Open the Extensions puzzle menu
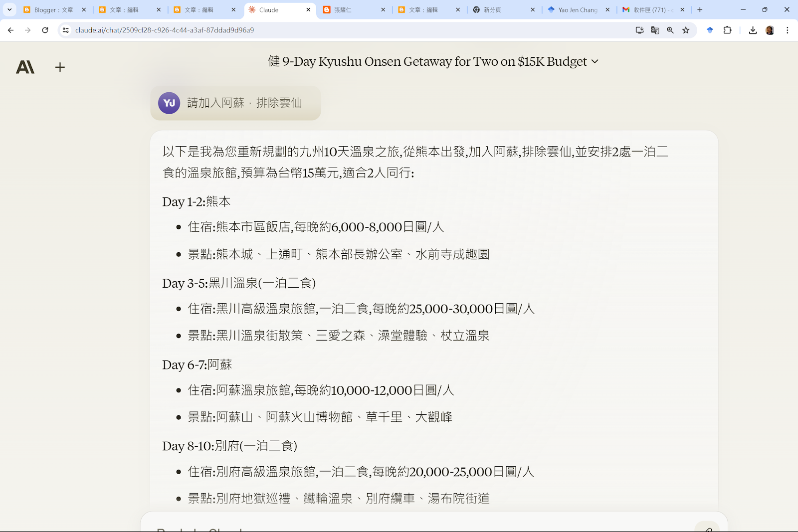 [727, 30]
